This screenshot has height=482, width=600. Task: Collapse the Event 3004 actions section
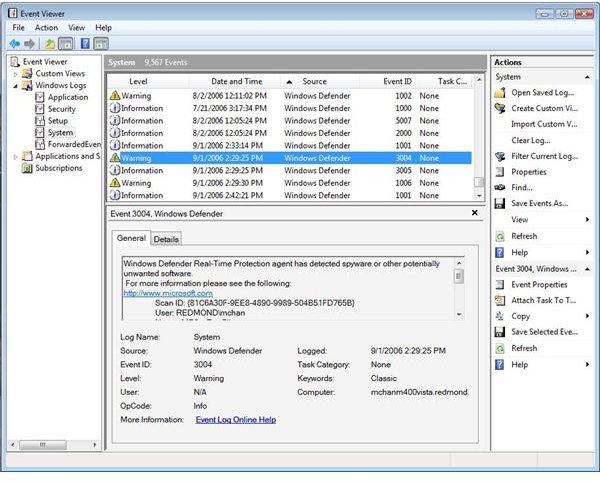587,269
